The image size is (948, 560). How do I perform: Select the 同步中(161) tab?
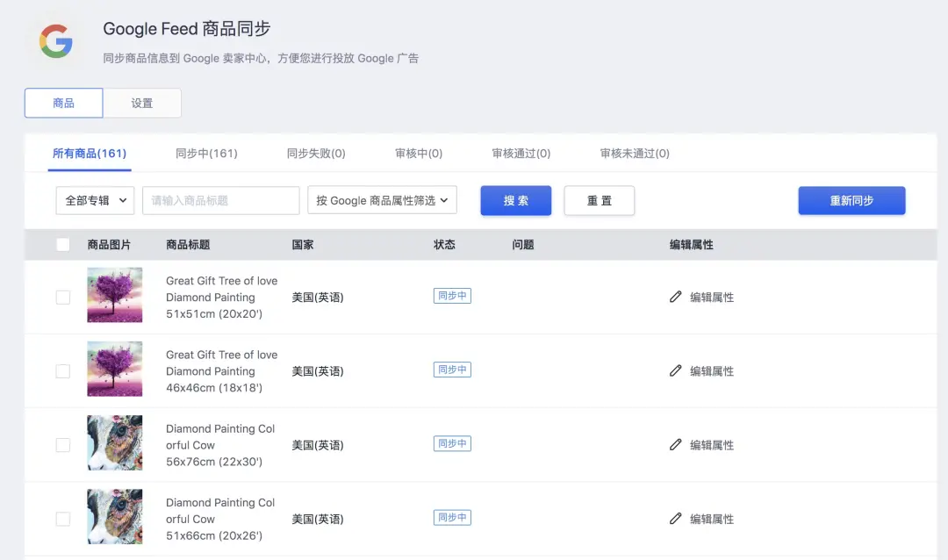206,154
